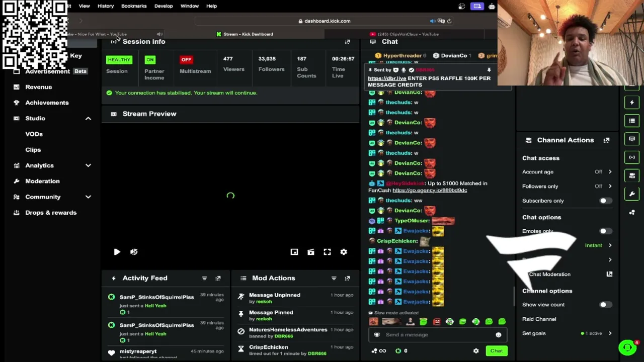Open Advertisement Beta in the sidebar

(50, 71)
